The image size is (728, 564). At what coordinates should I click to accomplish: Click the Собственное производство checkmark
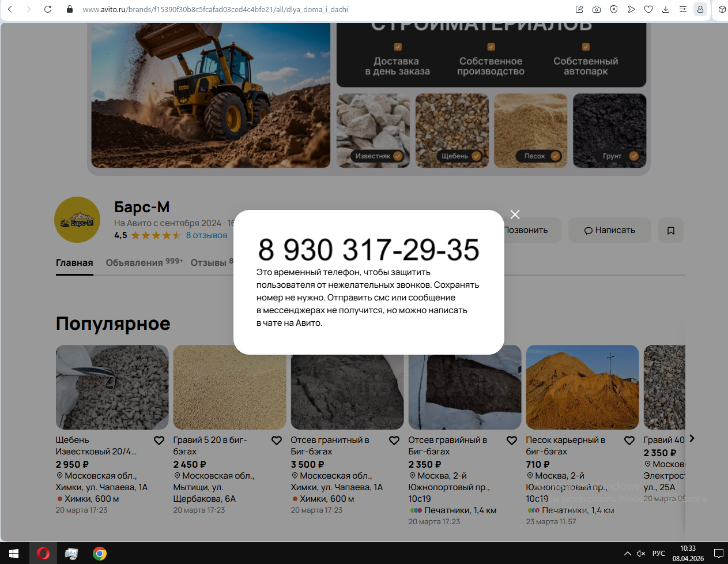tap(491, 47)
